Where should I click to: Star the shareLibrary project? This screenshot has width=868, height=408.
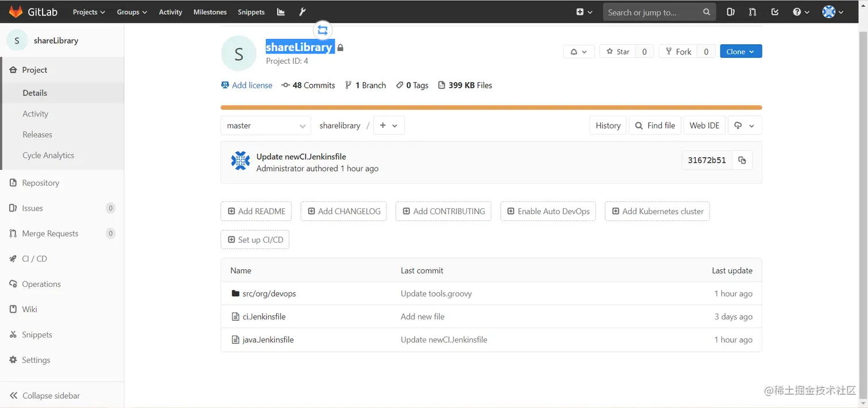[618, 52]
